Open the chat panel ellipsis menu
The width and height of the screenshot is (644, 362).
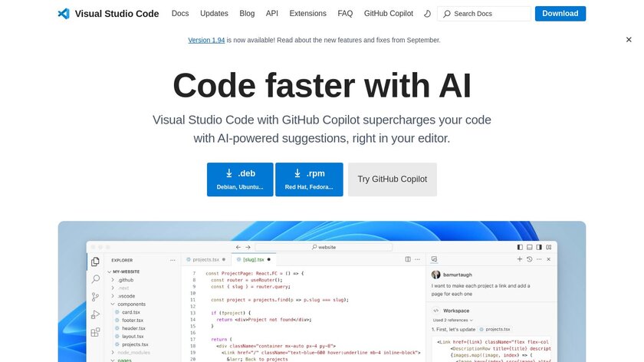[x=539, y=259]
